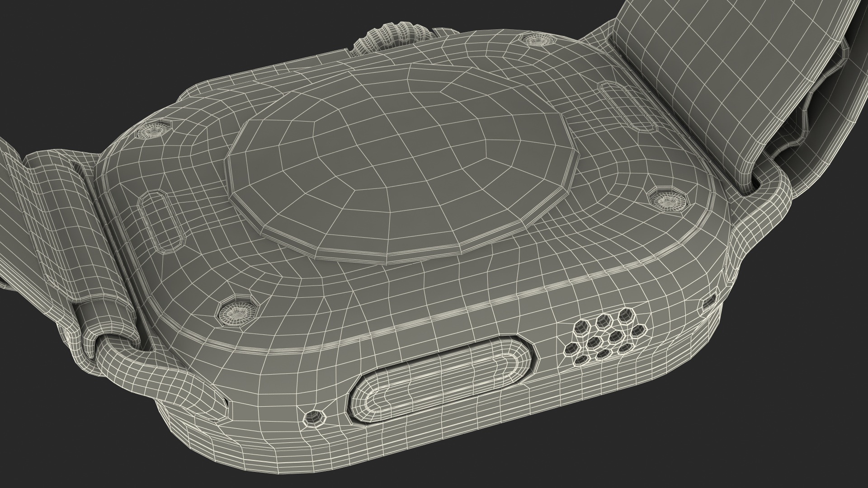Click the screw nearest the digital crown
The width and height of the screenshot is (868, 488).
tap(538, 41)
